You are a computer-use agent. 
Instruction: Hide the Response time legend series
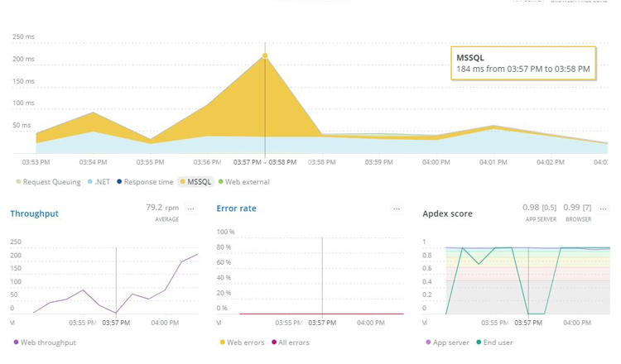(x=145, y=181)
